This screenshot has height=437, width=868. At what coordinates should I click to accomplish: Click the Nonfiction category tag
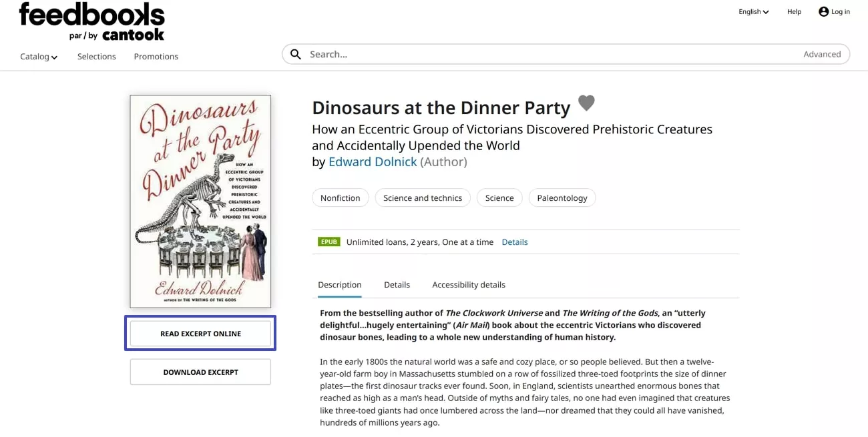(x=341, y=198)
